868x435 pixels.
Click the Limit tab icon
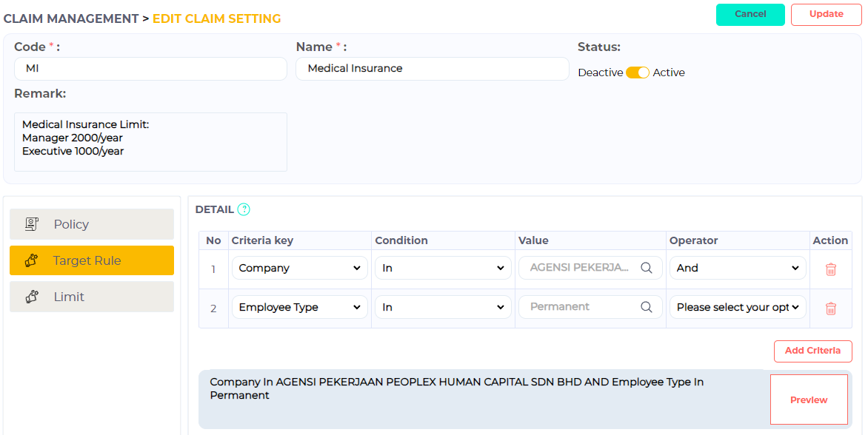click(x=31, y=297)
